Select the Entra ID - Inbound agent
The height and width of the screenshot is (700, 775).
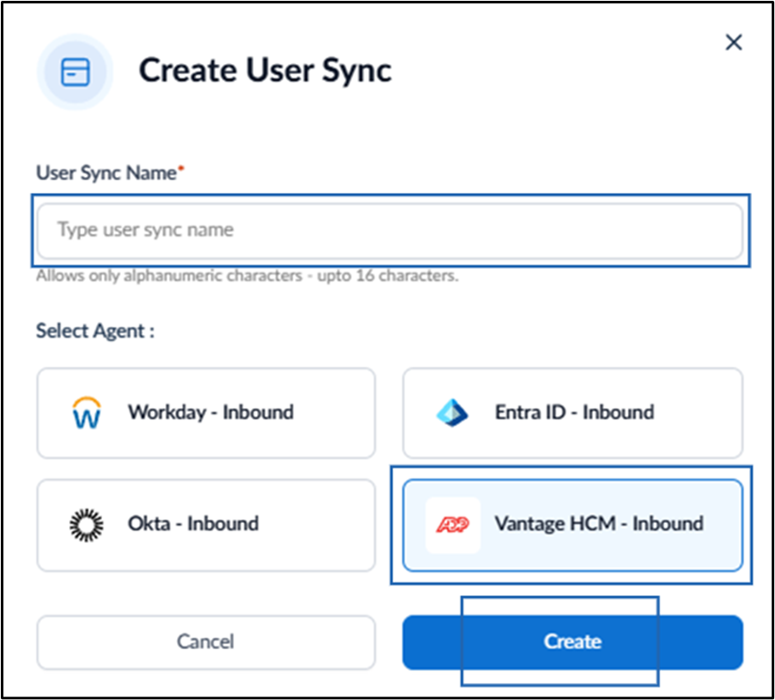pos(573,413)
